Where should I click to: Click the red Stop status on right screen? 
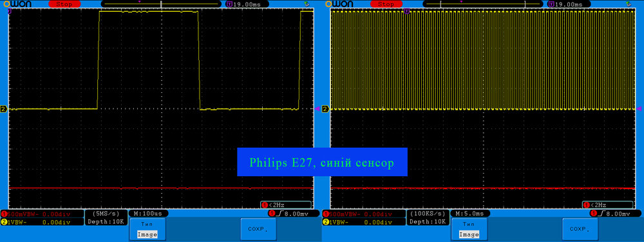coord(386,4)
